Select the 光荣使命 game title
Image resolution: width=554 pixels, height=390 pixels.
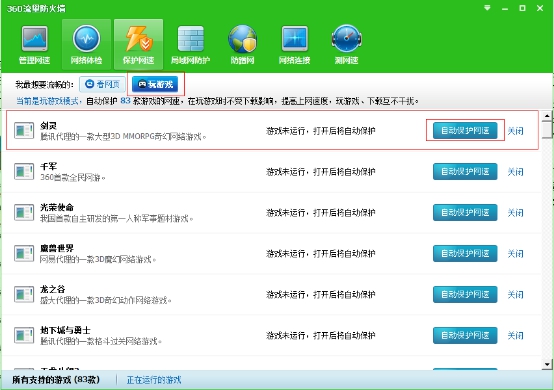(57, 207)
